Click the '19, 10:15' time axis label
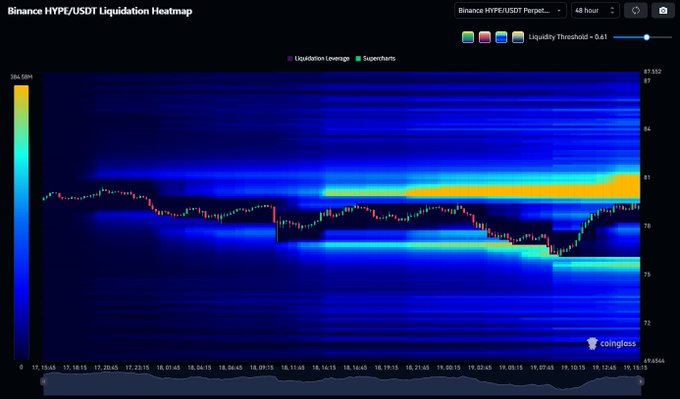The height and width of the screenshot is (399, 680). [x=573, y=368]
